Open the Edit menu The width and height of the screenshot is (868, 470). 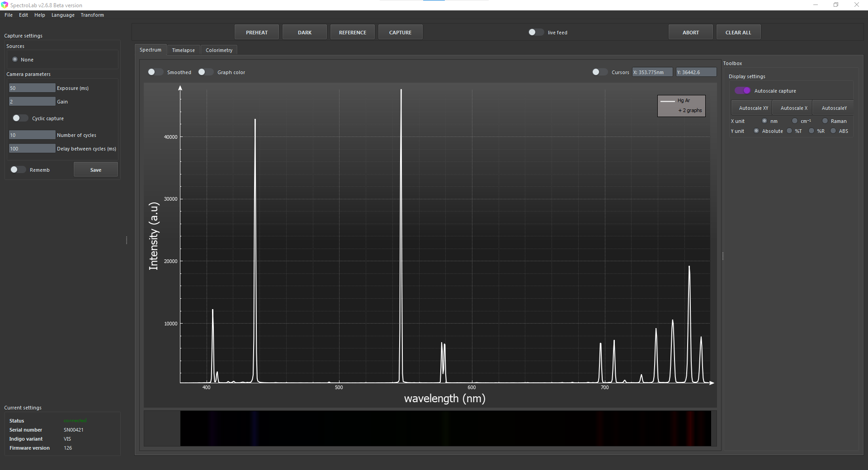(24, 15)
